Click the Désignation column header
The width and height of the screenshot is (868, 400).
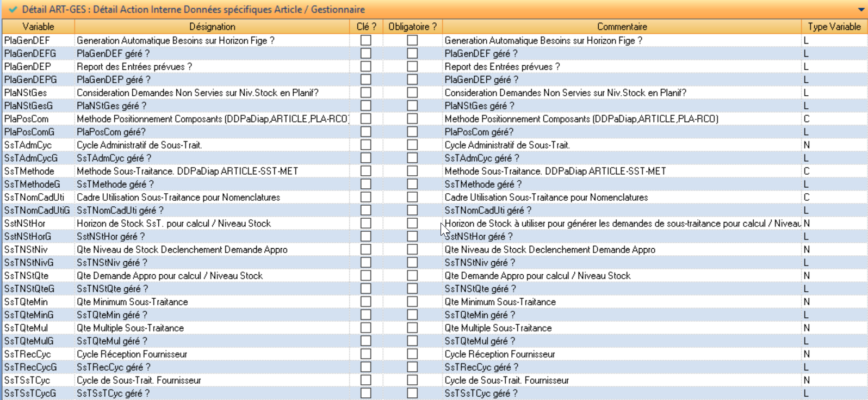tap(212, 27)
